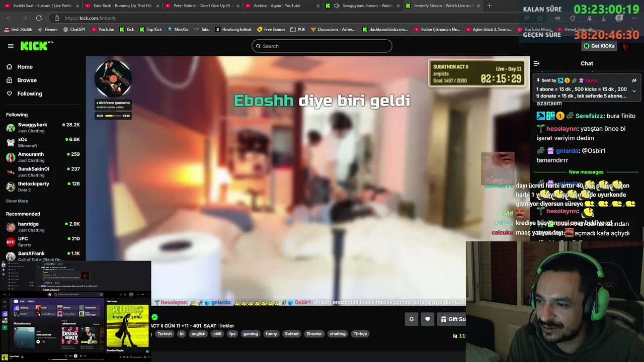This screenshot has width=644, height=362.
Task: Reload the page from the browser toolbar
Action: point(39,18)
